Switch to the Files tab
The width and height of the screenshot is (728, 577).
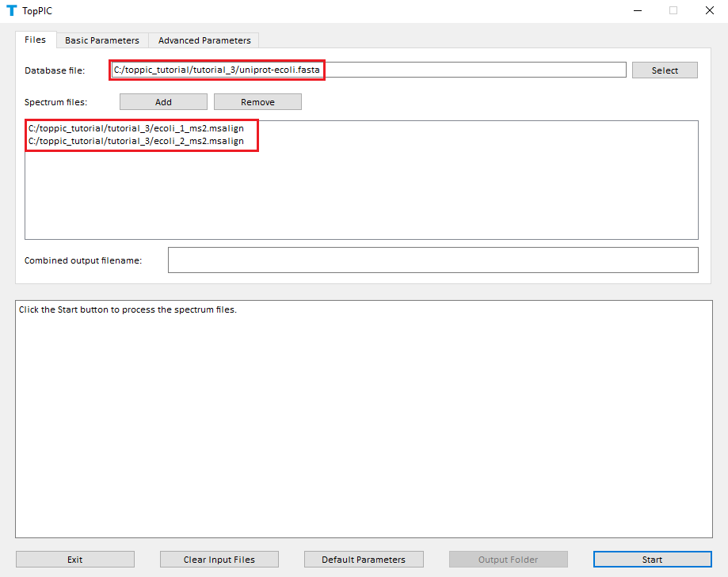click(x=35, y=40)
